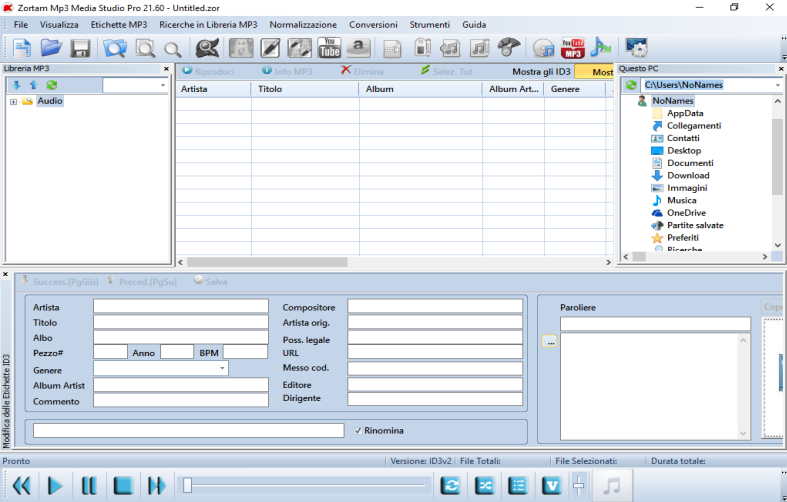This screenshot has width=787, height=502.
Task: Click the music note page icon
Action: [x=479, y=48]
